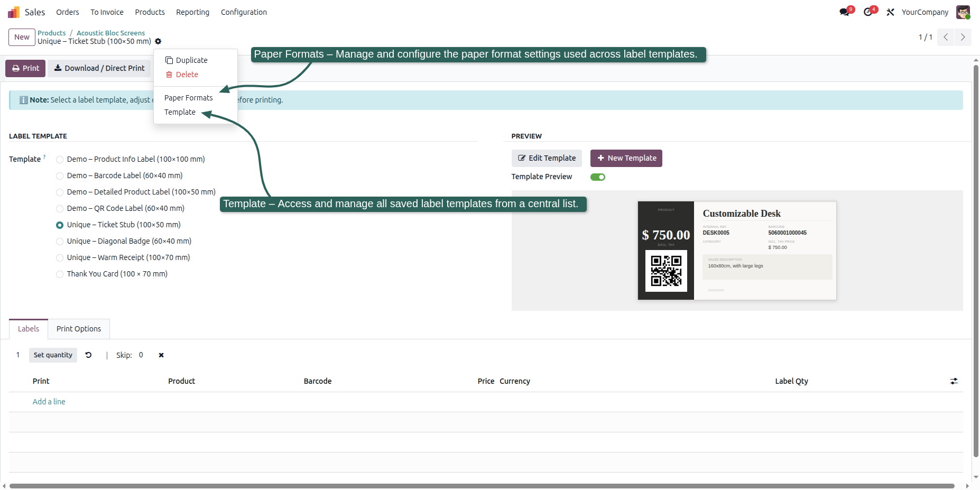Expand the Configuration menu
Viewport: 980px width, 490px height.
(x=244, y=12)
